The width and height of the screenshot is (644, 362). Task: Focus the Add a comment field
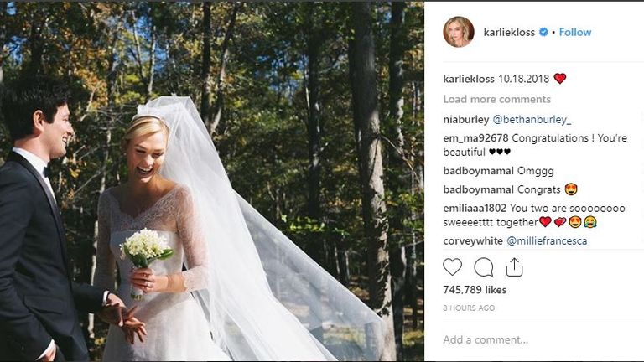[x=534, y=340]
